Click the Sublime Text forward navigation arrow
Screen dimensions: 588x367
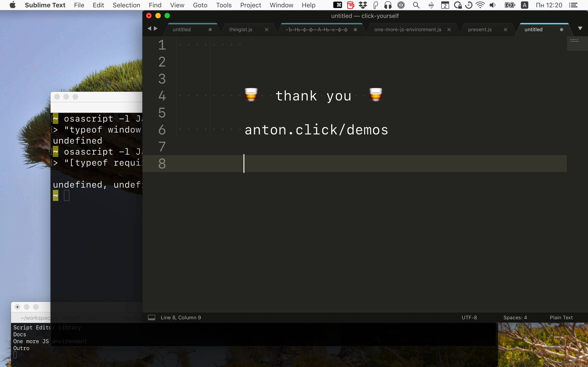[155, 29]
